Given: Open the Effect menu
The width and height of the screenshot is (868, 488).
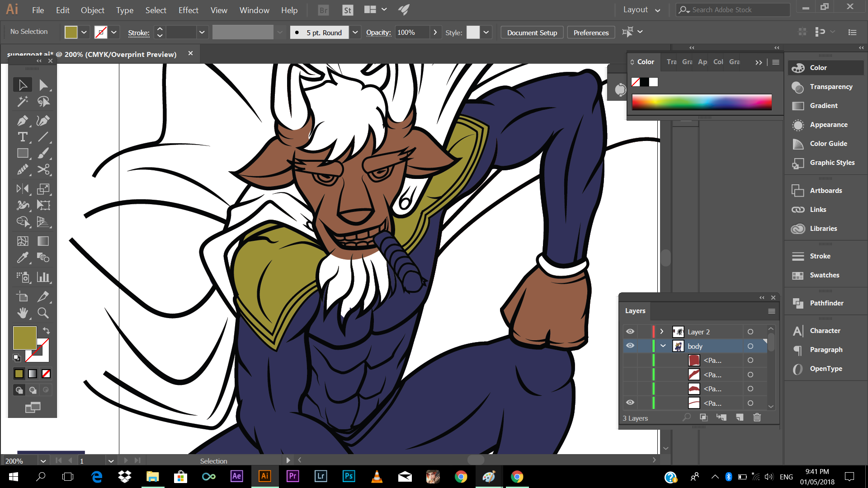Looking at the screenshot, I should [188, 10].
